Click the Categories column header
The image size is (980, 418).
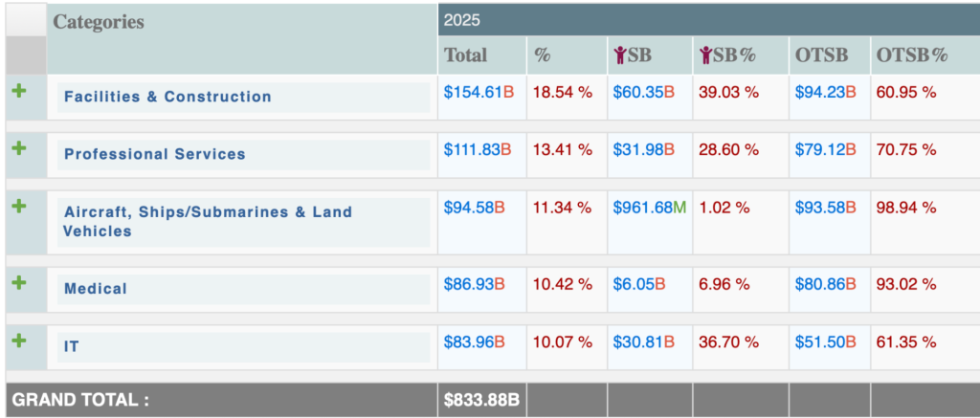click(x=99, y=21)
